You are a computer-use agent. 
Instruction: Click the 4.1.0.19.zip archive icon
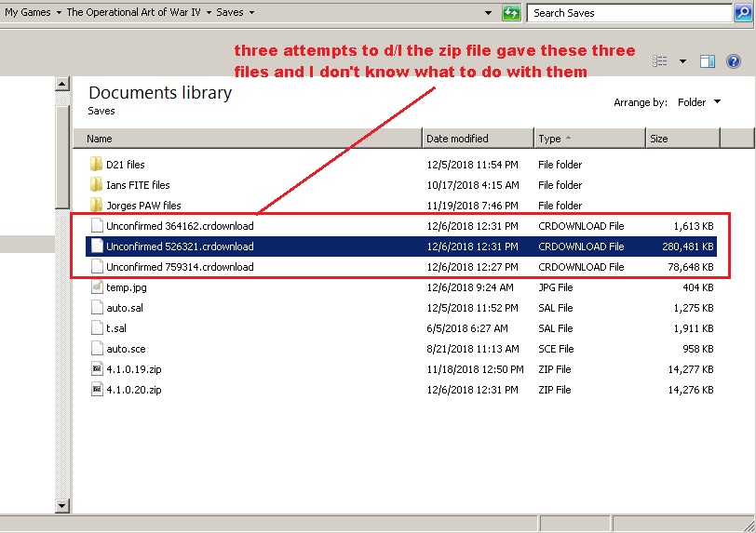click(x=97, y=369)
